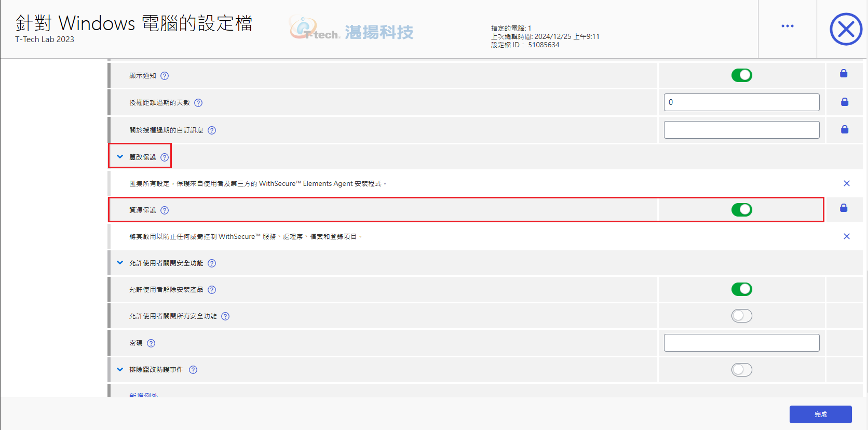Click help icon next to 允許使用者解除安裝產品
Screen dimensions: 868x430
tap(212, 290)
